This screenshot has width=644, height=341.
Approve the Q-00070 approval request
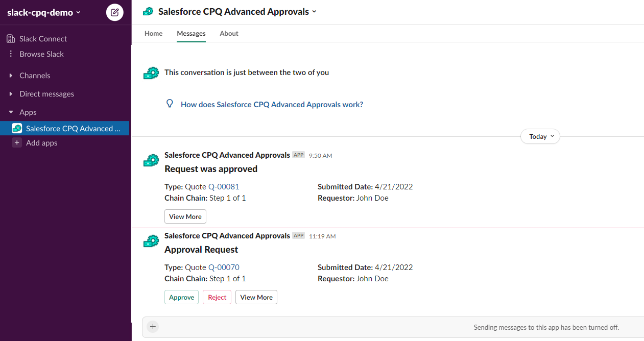[181, 297]
